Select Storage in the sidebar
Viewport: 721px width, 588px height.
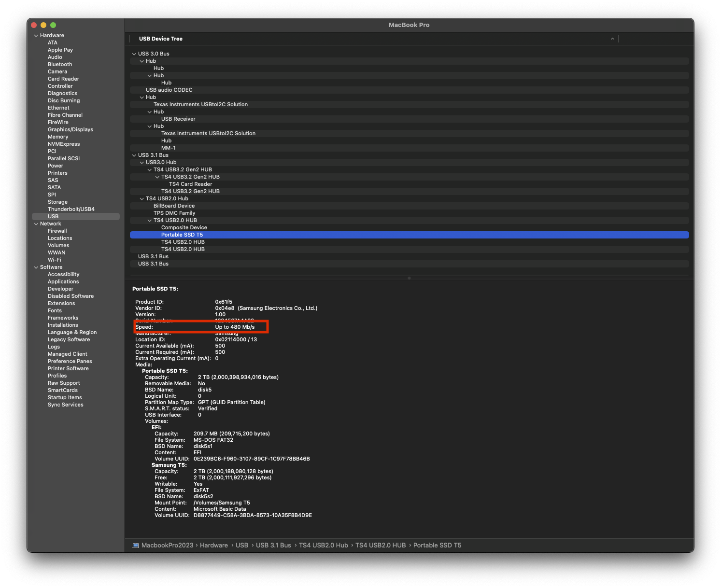(57, 202)
